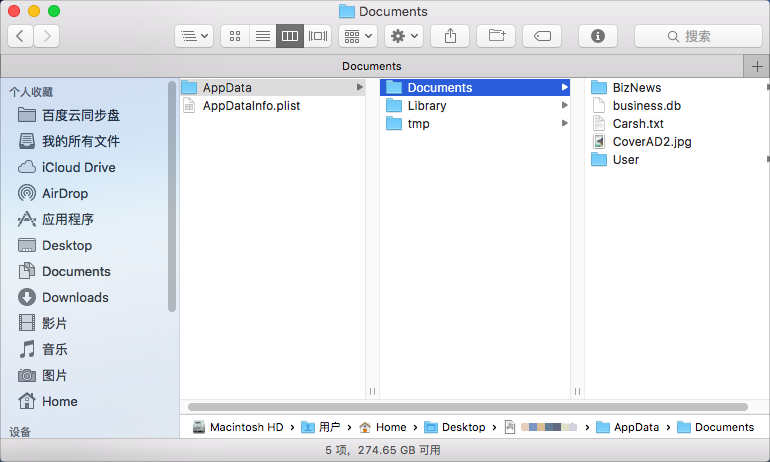The width and height of the screenshot is (770, 462).
Task: Go forward with the right chevron button
Action: pyautogui.click(x=47, y=36)
